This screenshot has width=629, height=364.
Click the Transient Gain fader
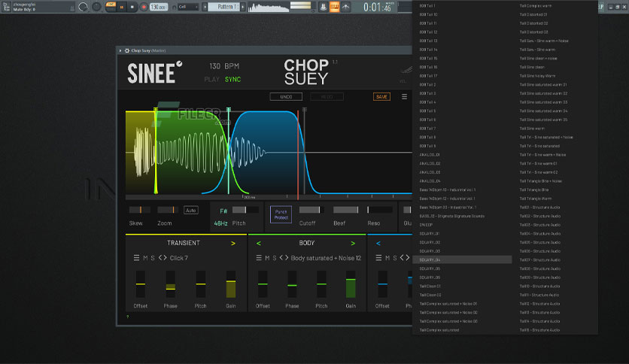tap(231, 284)
